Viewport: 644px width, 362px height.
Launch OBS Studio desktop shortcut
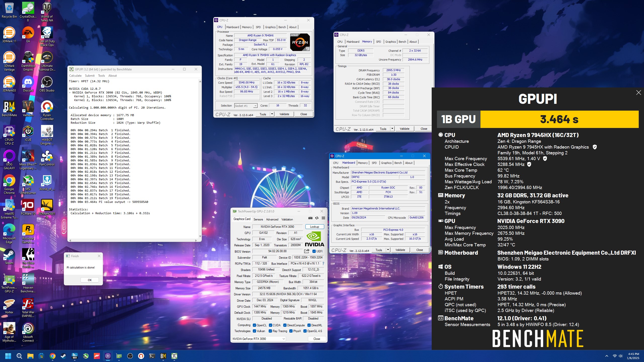[47, 84]
